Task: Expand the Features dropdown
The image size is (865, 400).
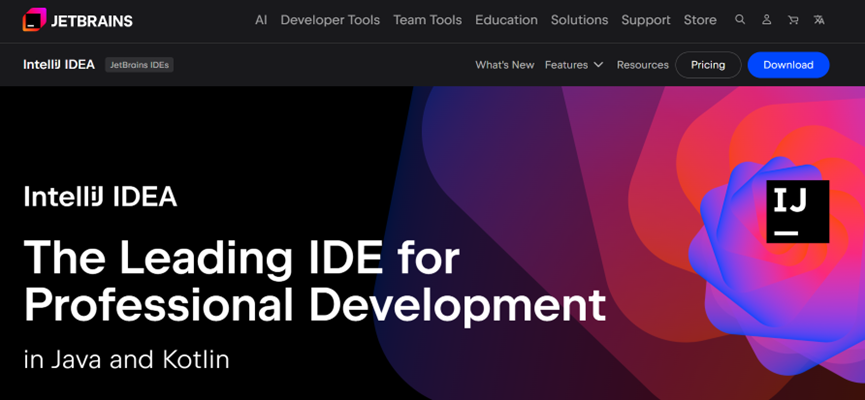Action: [574, 65]
